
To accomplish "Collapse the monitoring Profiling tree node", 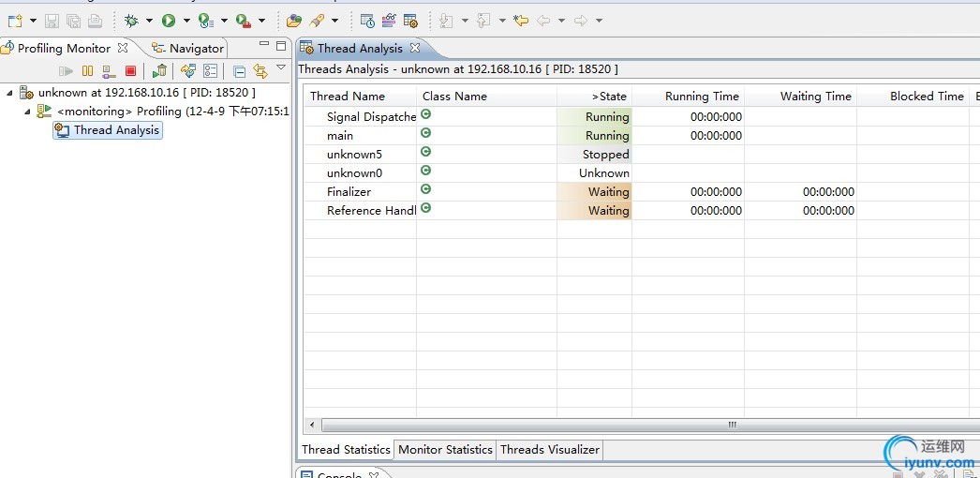I will click(x=27, y=112).
